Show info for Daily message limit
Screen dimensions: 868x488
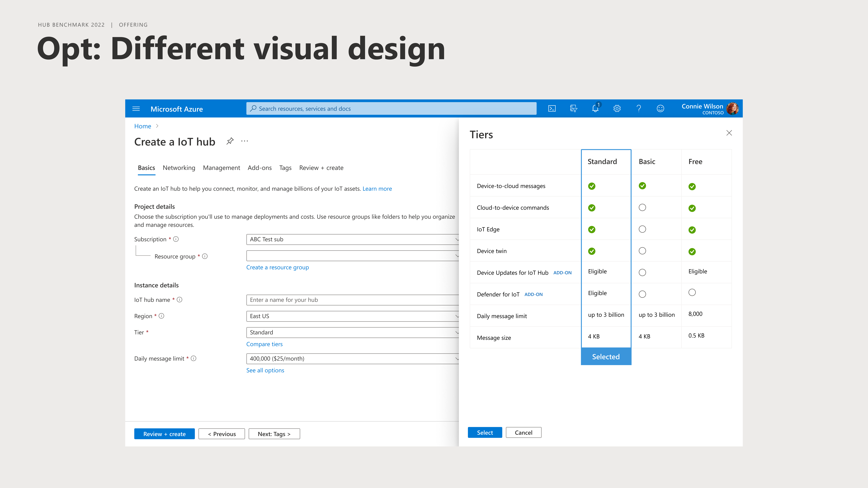click(x=193, y=358)
